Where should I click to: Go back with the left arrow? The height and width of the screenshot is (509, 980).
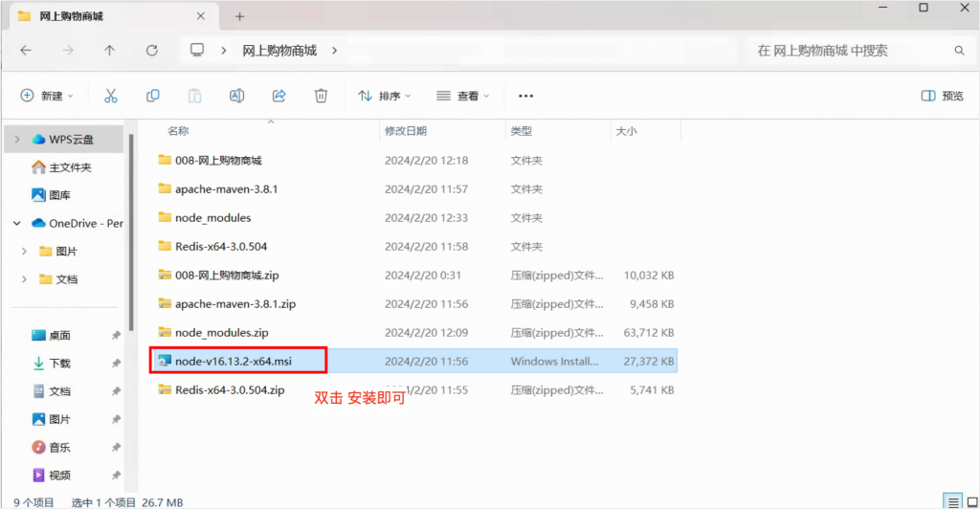(26, 51)
